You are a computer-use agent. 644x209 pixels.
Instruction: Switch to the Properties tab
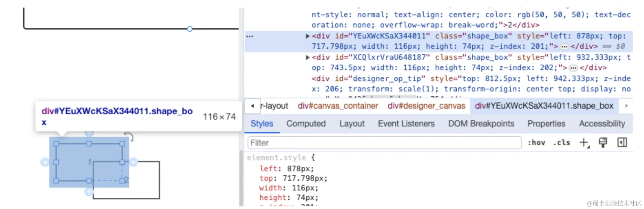tap(546, 124)
